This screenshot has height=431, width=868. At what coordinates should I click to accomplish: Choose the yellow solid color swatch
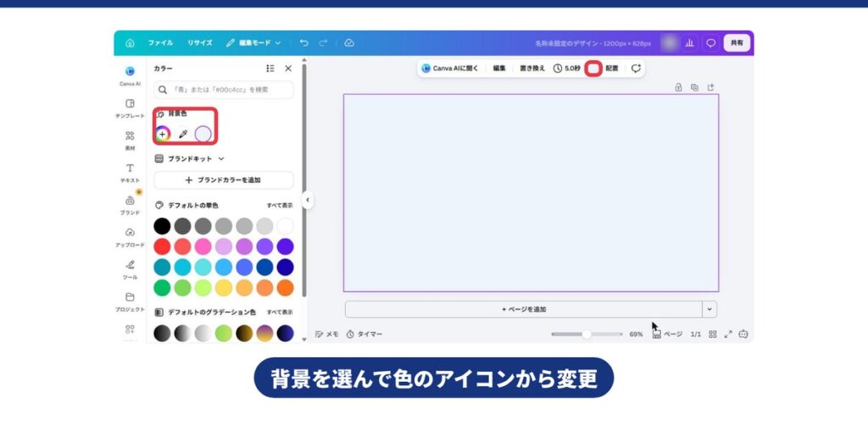[224, 288]
